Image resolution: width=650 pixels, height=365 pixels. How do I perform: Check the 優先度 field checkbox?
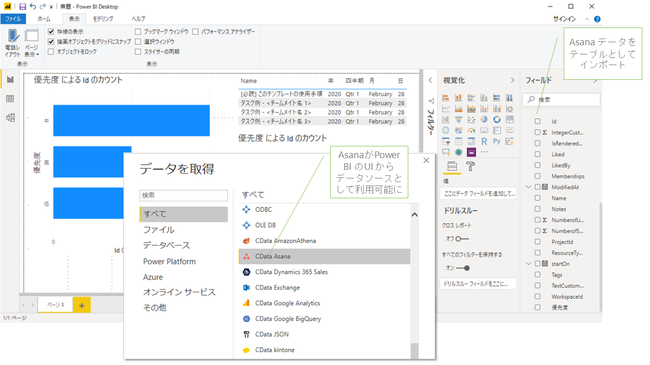pyautogui.click(x=538, y=307)
